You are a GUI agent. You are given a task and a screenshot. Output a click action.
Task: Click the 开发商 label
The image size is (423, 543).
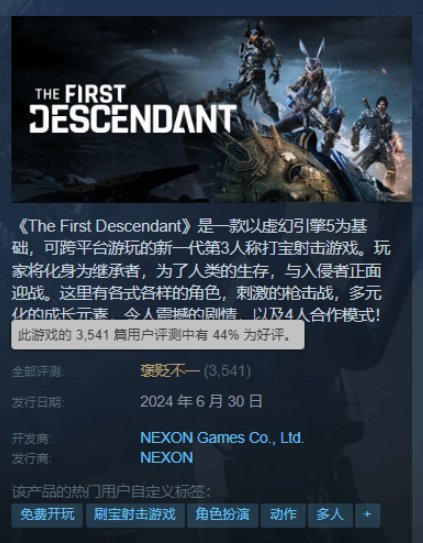tap(32, 439)
